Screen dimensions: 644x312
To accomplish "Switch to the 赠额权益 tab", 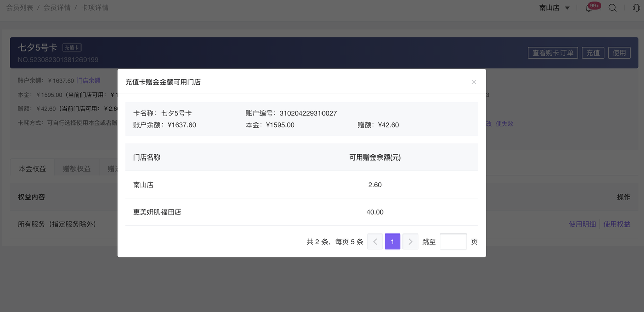I will point(77,169).
